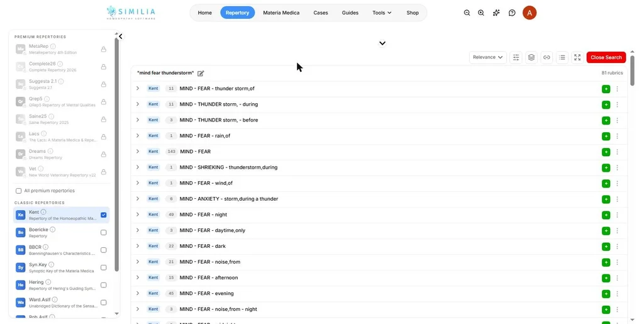The image size is (644, 324).
Task: Open the help chat icon
Action: tap(512, 13)
